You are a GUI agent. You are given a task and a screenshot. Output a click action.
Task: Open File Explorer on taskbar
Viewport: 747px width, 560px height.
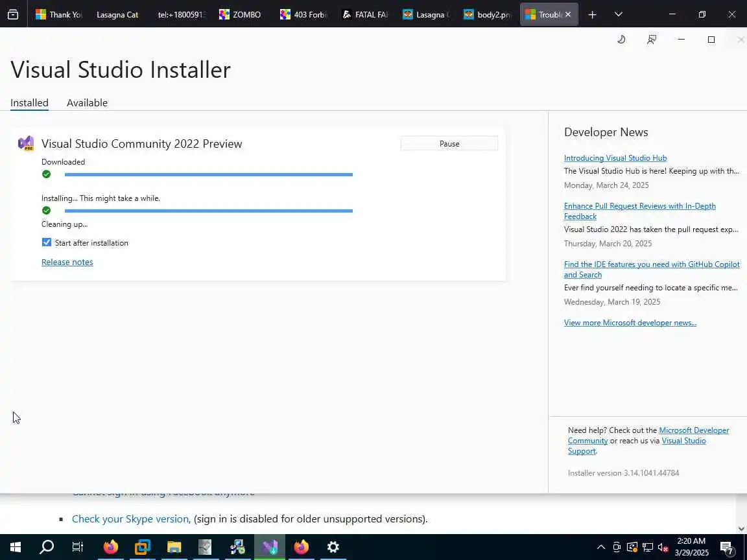(x=174, y=547)
